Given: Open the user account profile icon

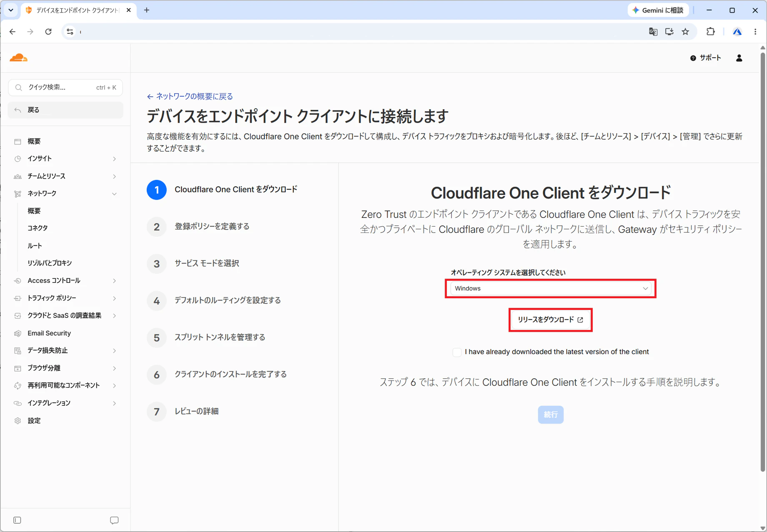Looking at the screenshot, I should [x=739, y=58].
